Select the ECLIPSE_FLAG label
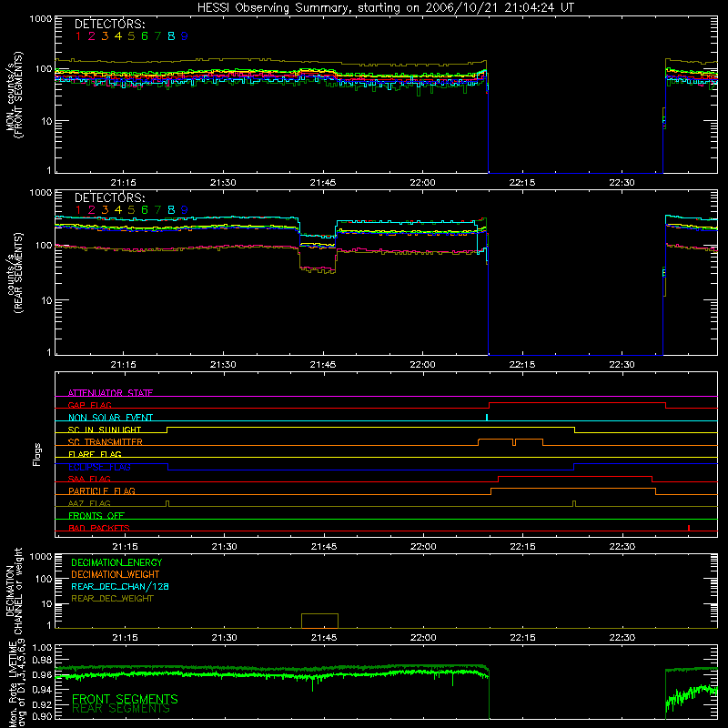 click(x=99, y=467)
